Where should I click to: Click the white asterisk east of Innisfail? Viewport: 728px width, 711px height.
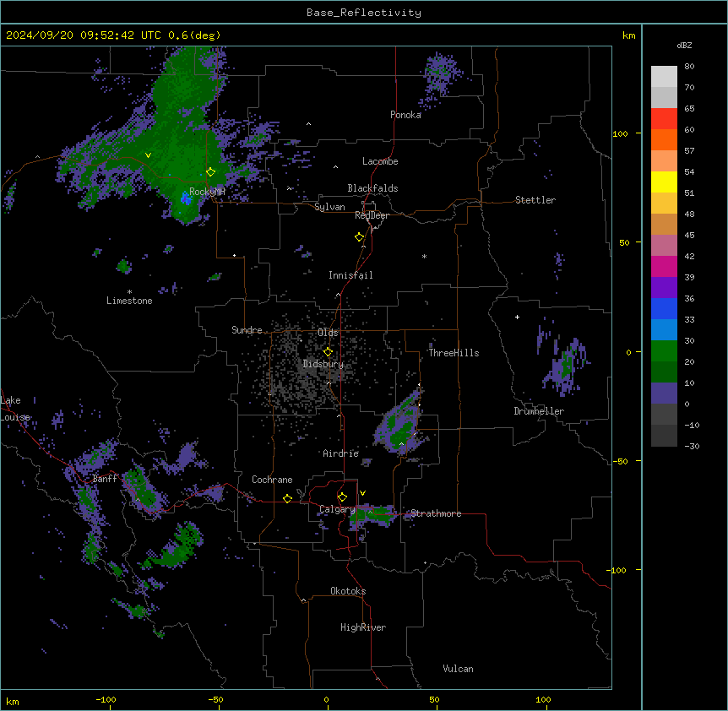(424, 256)
